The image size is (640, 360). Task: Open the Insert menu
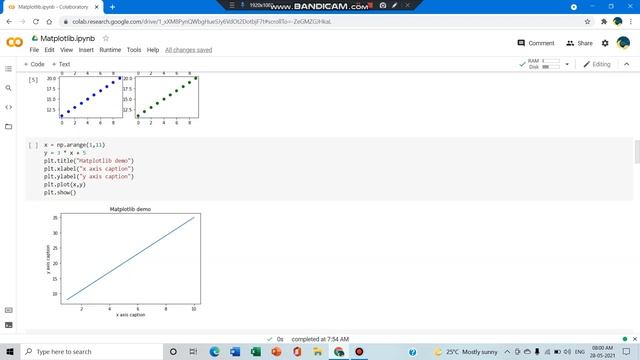pos(86,50)
